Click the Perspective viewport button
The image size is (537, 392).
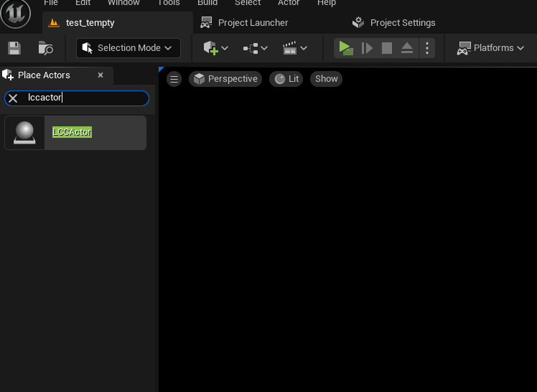(225, 79)
